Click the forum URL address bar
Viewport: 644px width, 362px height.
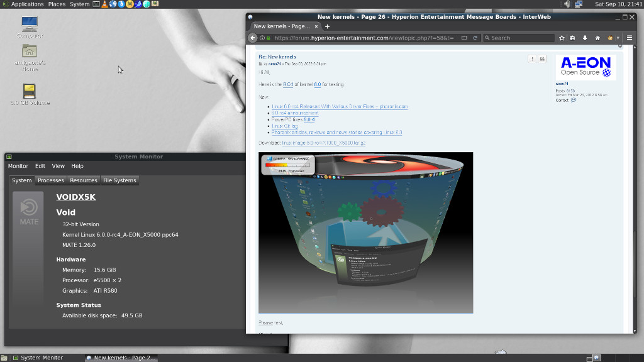coord(364,38)
